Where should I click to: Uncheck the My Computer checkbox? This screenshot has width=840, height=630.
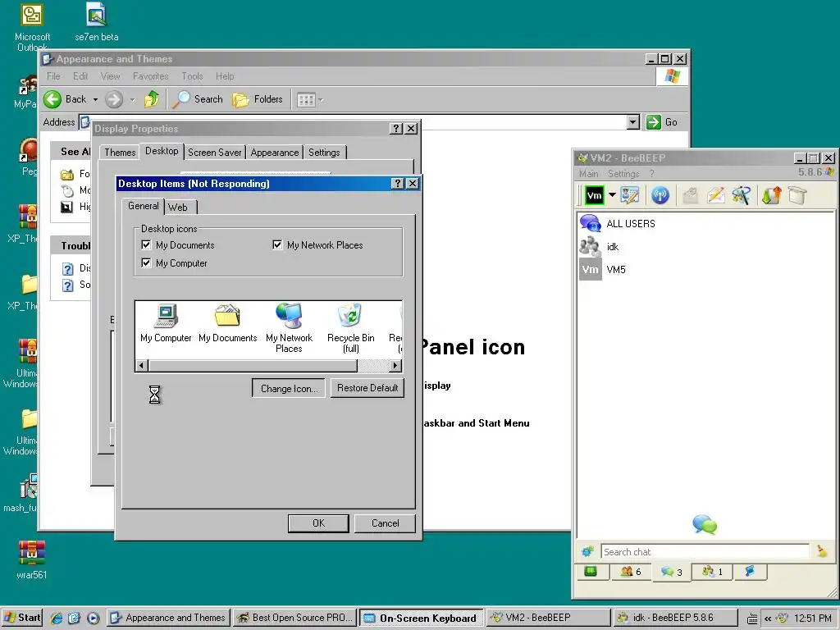tap(146, 263)
